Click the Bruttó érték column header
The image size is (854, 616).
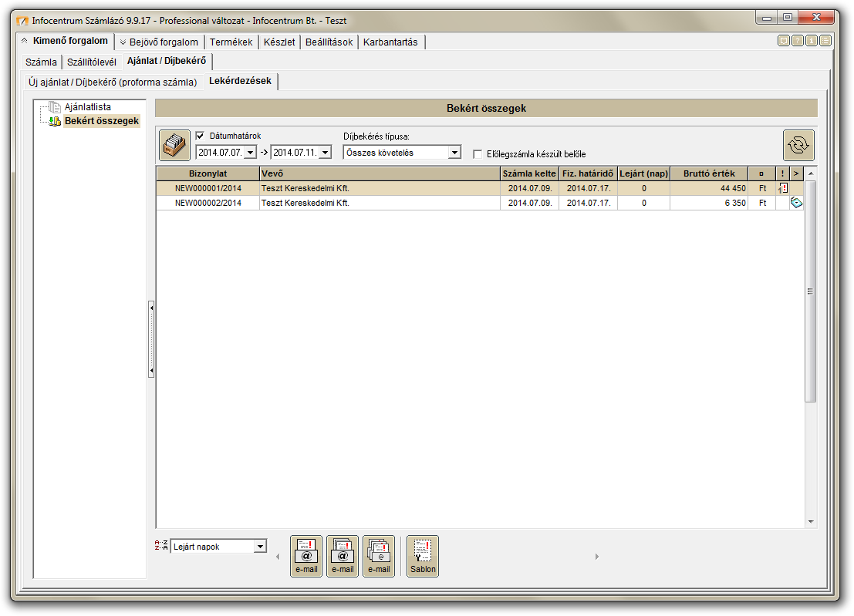pyautogui.click(x=709, y=173)
